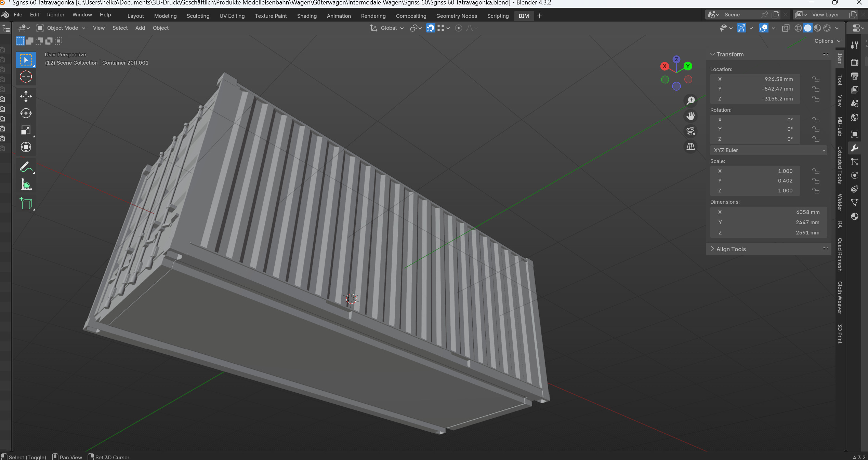Switch to the Modeling workspace tab

(165, 16)
